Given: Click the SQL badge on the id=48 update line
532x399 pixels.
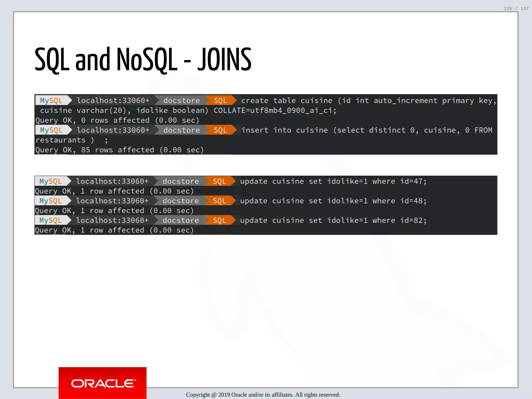Looking at the screenshot, I should coord(220,201).
